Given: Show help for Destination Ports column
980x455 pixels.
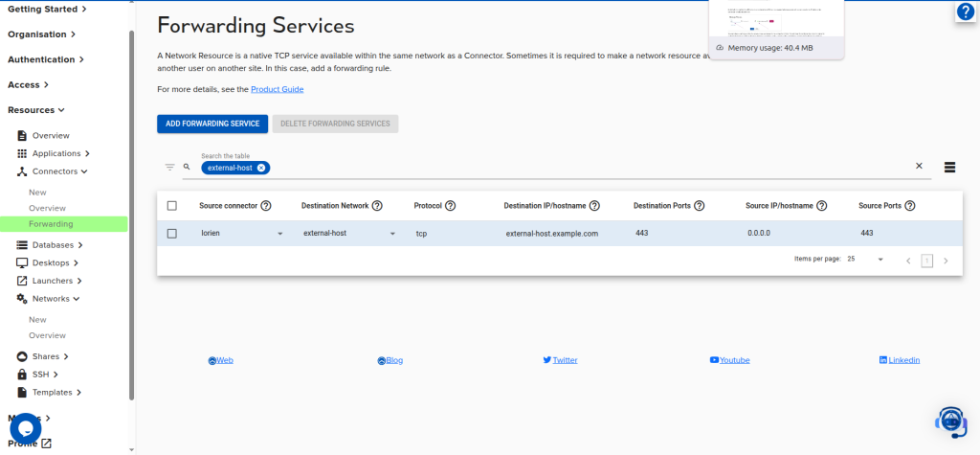Looking at the screenshot, I should [700, 206].
